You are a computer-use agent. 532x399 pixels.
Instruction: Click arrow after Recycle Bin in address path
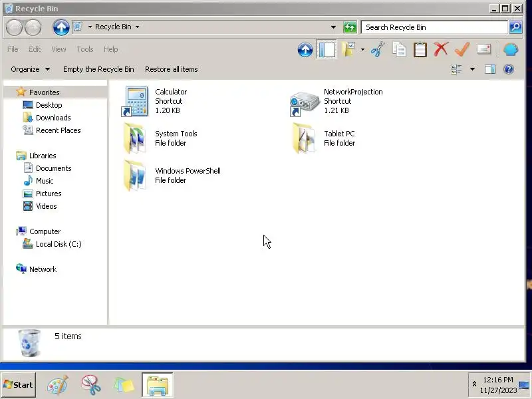click(x=138, y=27)
